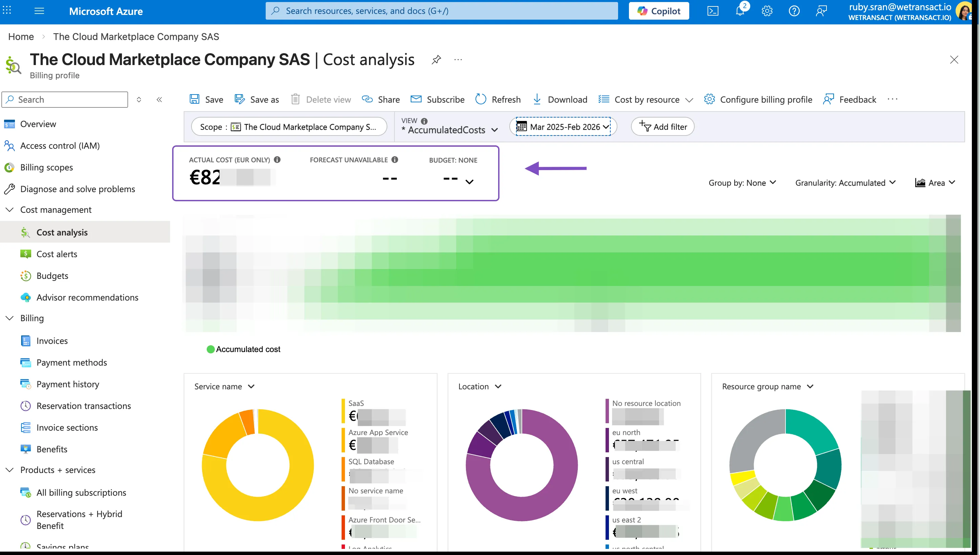Click the Add filter button
This screenshot has width=980, height=555.
[x=662, y=127]
